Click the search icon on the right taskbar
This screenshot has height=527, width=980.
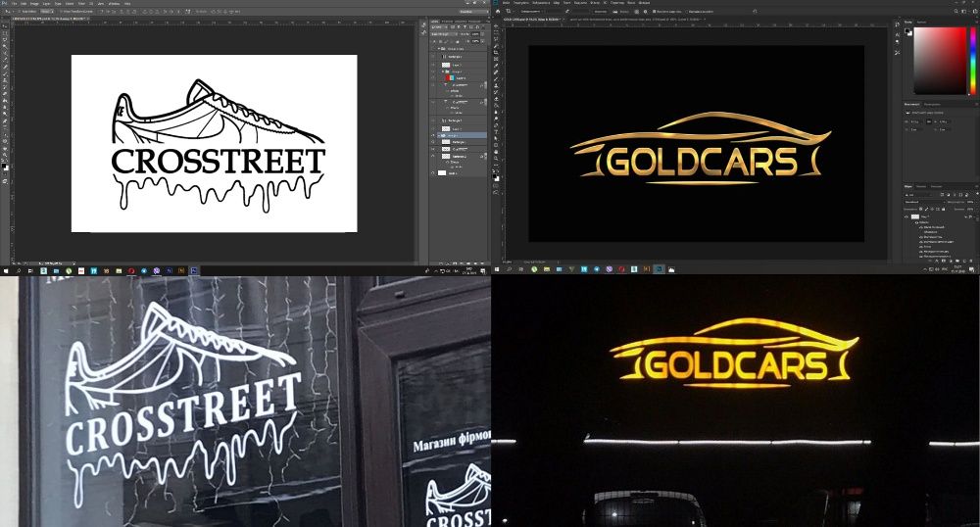[x=509, y=269]
